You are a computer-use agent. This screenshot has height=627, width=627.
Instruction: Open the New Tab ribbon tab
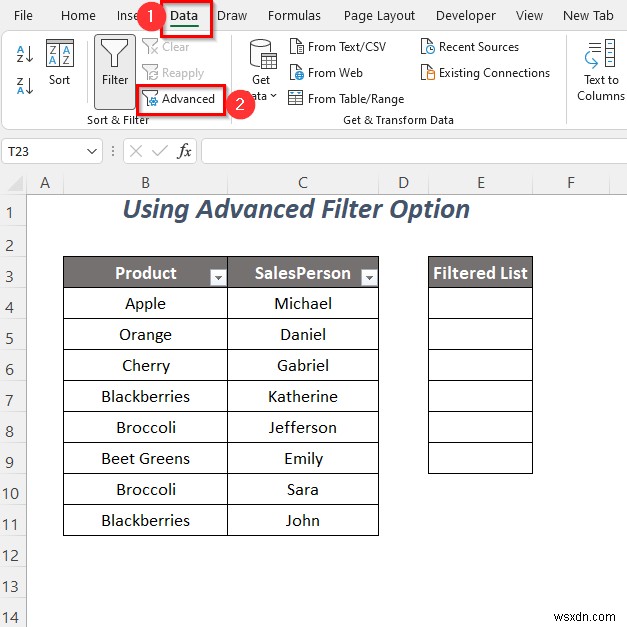point(588,16)
